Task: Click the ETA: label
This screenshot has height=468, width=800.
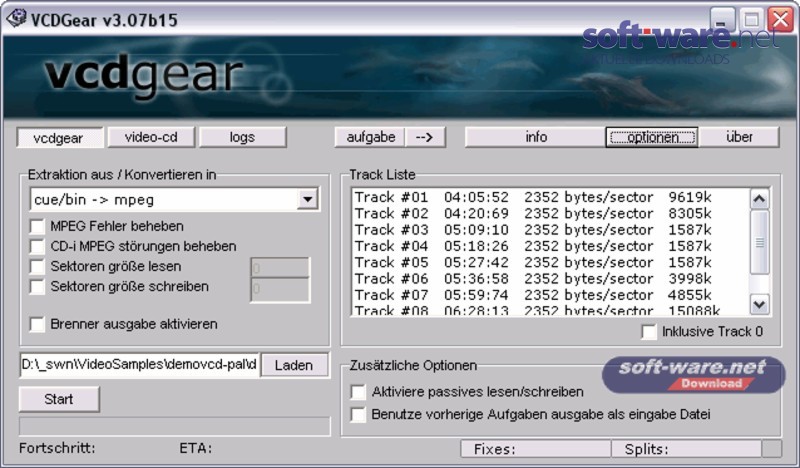Action: (195, 448)
